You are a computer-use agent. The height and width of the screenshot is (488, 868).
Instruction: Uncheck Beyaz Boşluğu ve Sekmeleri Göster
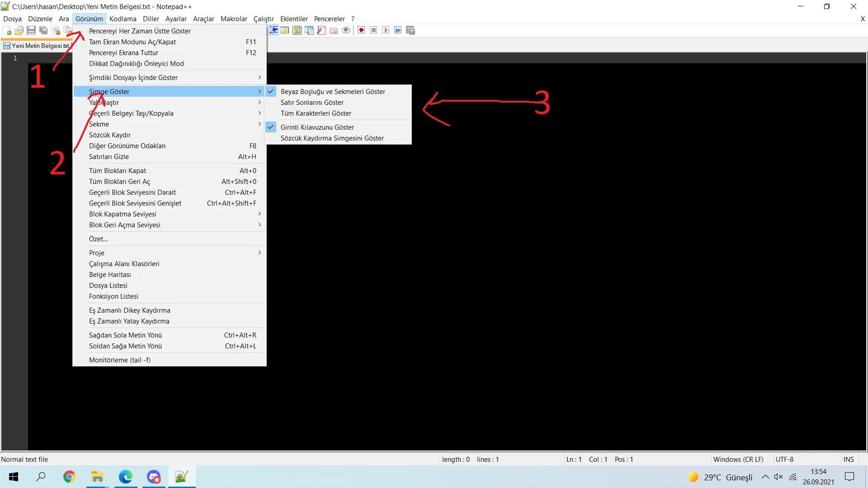[333, 91]
